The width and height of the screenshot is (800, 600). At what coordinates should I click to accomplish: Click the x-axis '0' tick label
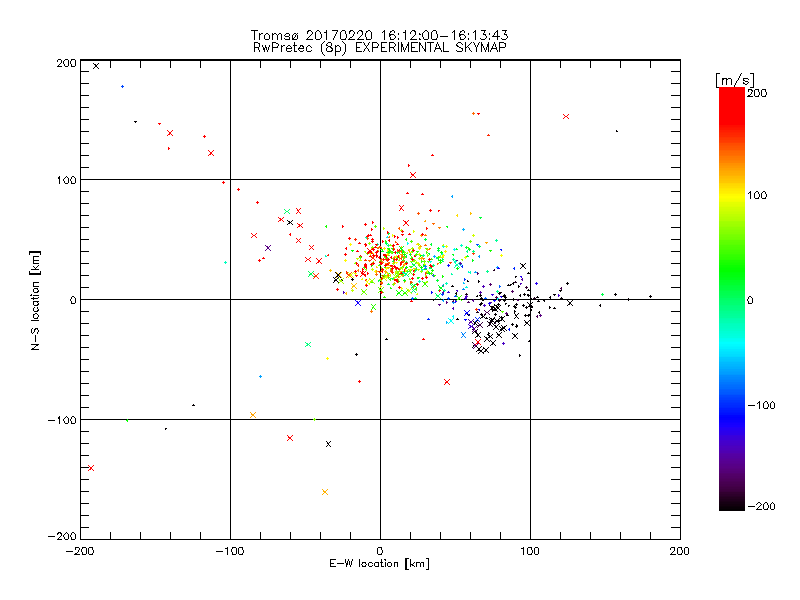pos(380,552)
